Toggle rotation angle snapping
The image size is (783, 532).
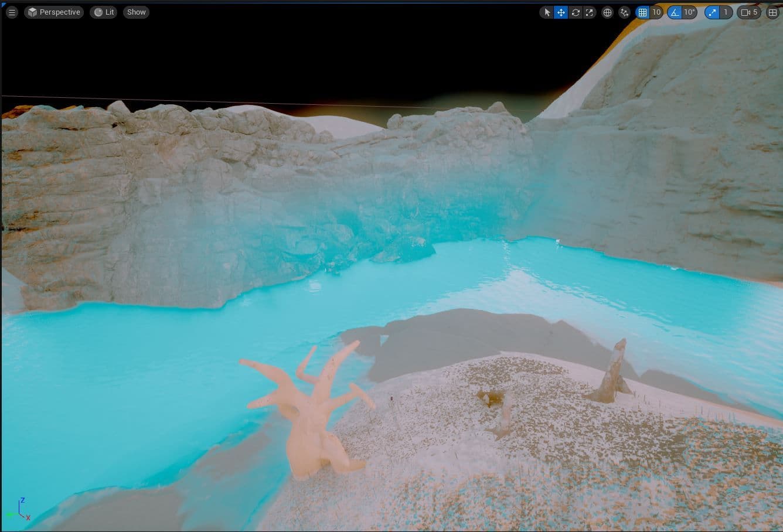pos(675,12)
